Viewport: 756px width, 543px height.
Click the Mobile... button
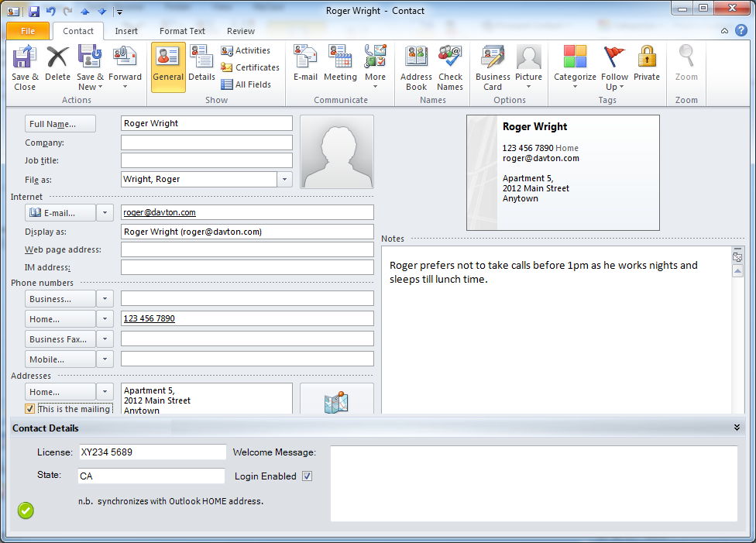click(x=60, y=359)
